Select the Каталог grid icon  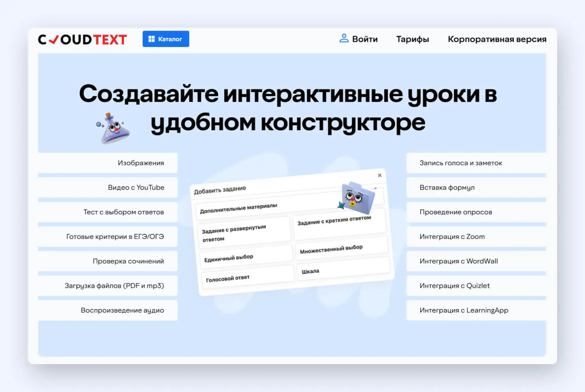tap(151, 39)
